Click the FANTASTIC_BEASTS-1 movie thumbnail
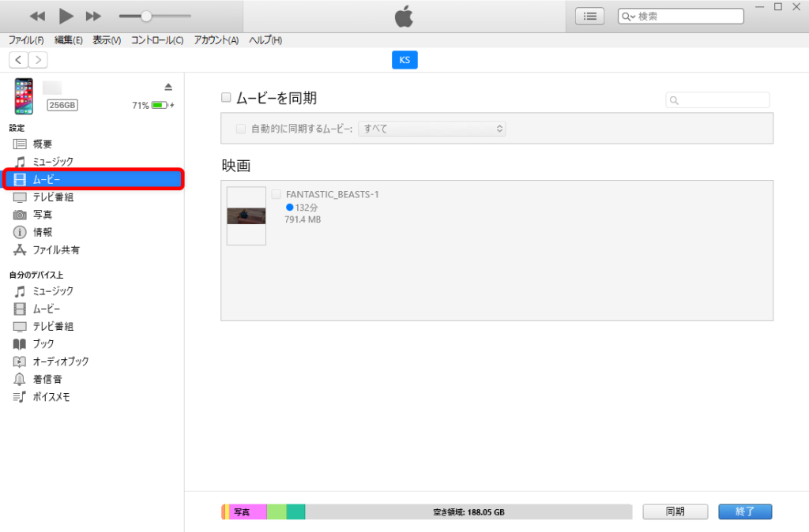This screenshot has width=809, height=532. tap(246, 216)
